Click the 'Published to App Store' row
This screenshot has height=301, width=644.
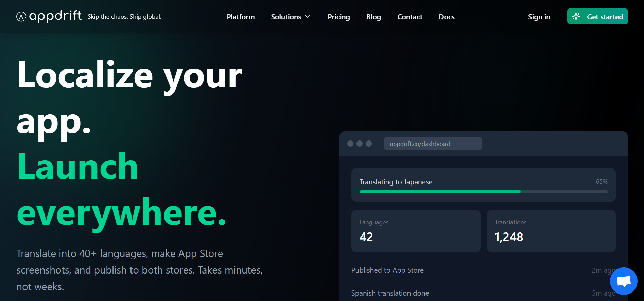483,270
